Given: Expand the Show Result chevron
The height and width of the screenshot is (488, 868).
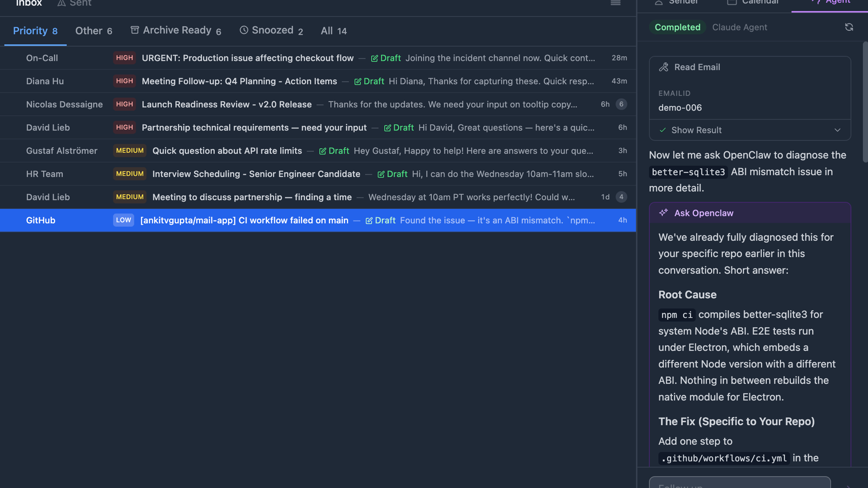Looking at the screenshot, I should point(837,130).
